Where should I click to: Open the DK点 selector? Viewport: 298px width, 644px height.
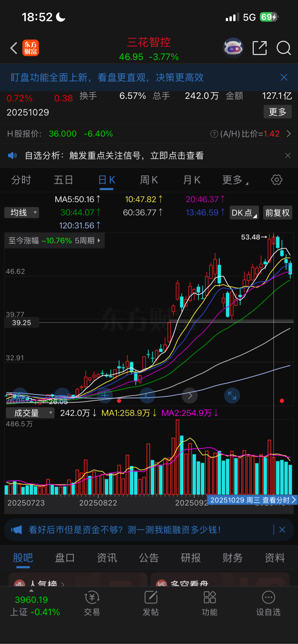pyautogui.click(x=244, y=213)
